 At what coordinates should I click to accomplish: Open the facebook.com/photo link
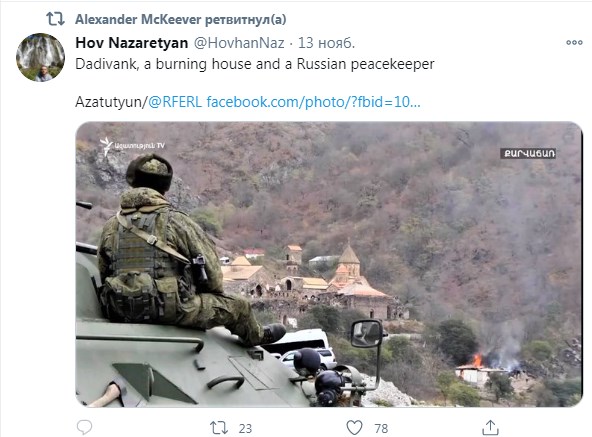[313, 102]
